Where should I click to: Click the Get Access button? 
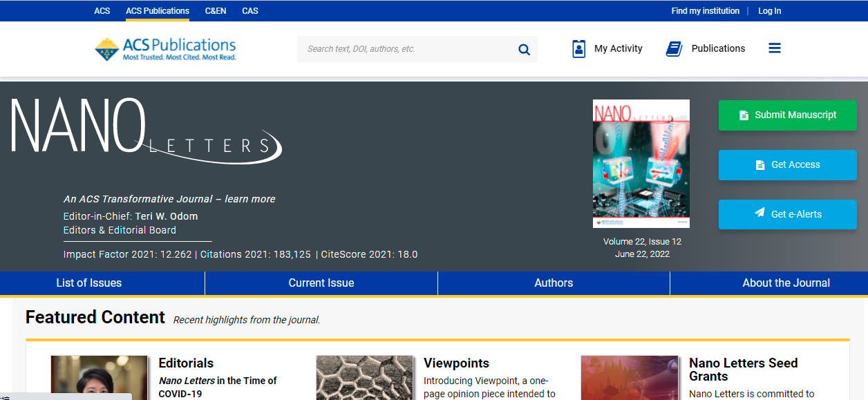(x=787, y=165)
